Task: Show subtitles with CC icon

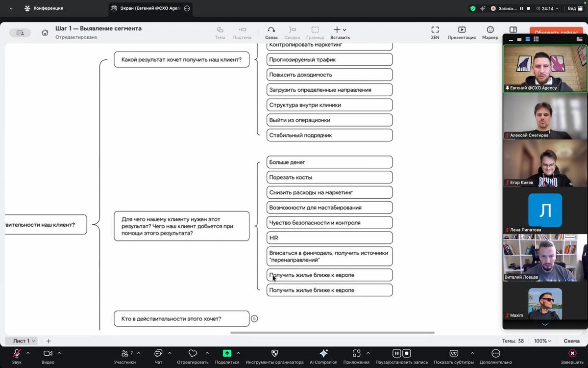Action: point(454,353)
